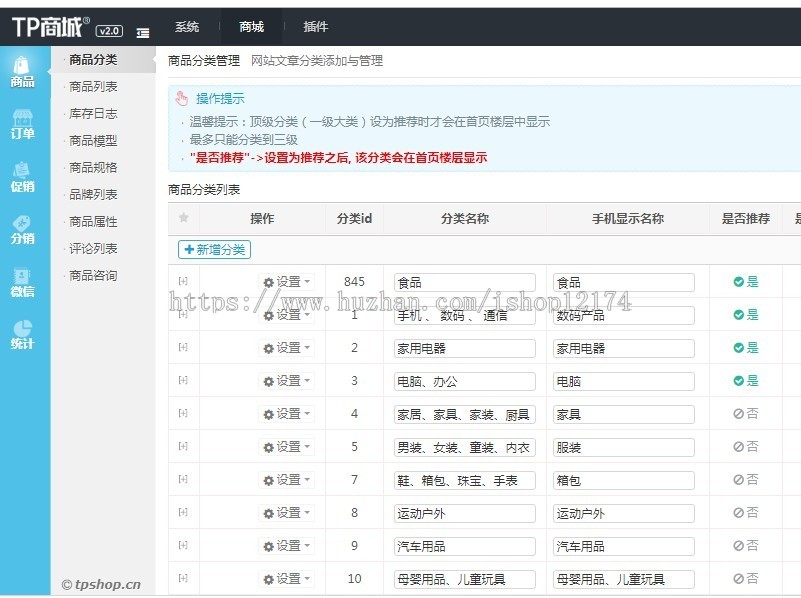Open 设置 dropdown for category id 8

pyautogui.click(x=287, y=513)
